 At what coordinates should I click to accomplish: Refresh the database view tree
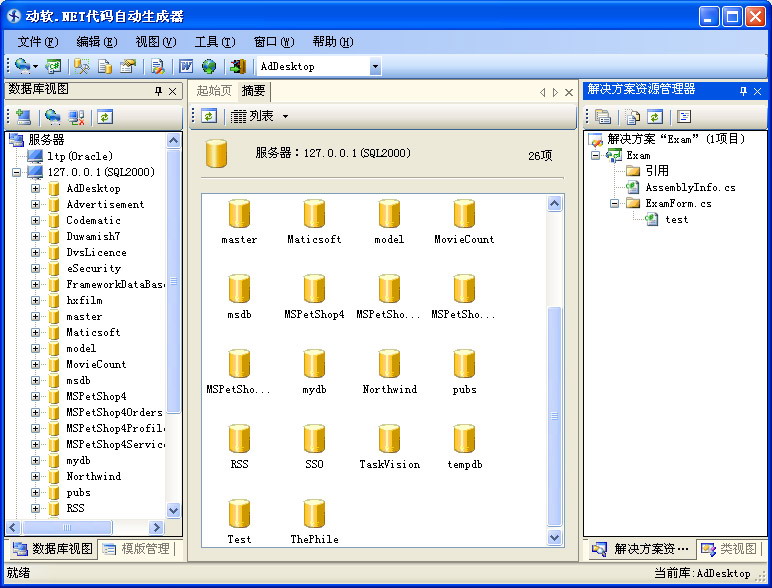[x=105, y=117]
